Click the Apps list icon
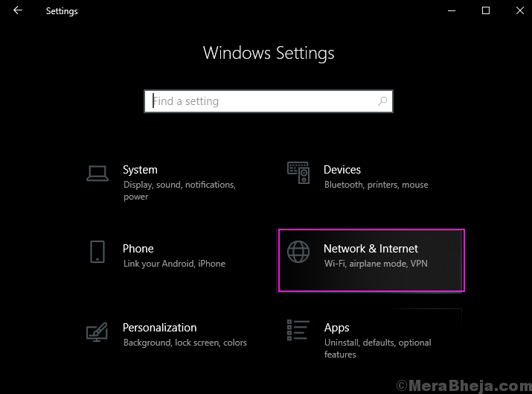 point(298,330)
